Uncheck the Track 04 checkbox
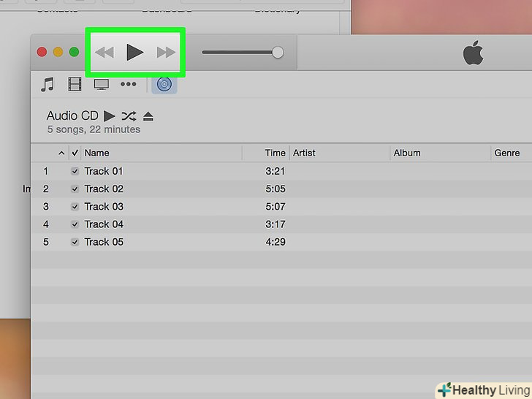Screen dimensions: 532x399 (75, 224)
